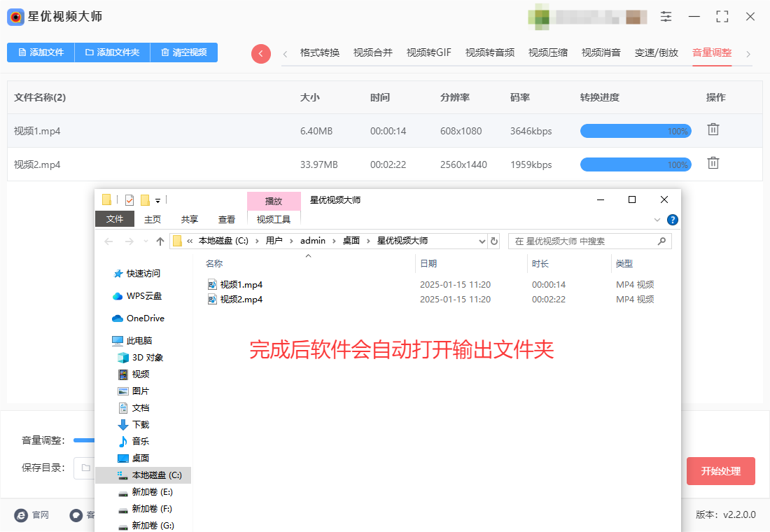Viewport: 770px width, 532px height.
Task: Open the 视频工具 ribbon tab
Action: [274, 219]
